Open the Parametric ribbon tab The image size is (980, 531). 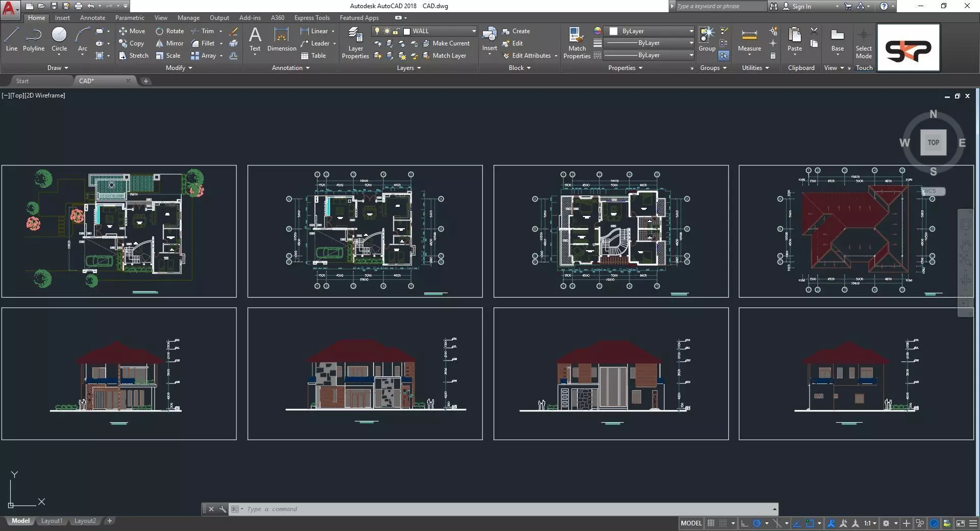(x=130, y=18)
